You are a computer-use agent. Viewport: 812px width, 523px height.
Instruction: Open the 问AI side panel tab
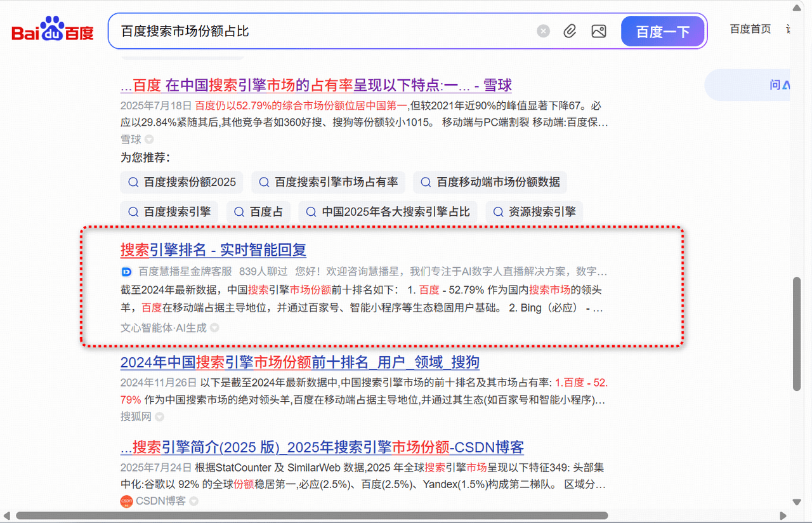pyautogui.click(x=779, y=84)
